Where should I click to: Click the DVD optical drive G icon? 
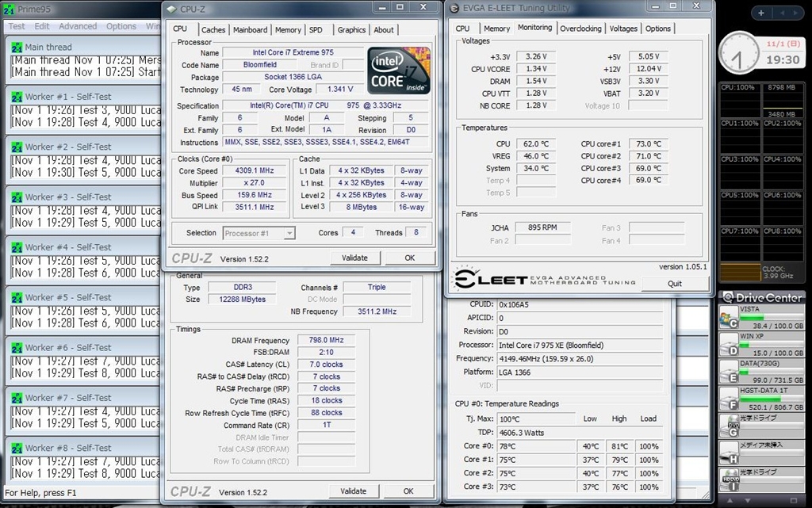tap(729, 425)
